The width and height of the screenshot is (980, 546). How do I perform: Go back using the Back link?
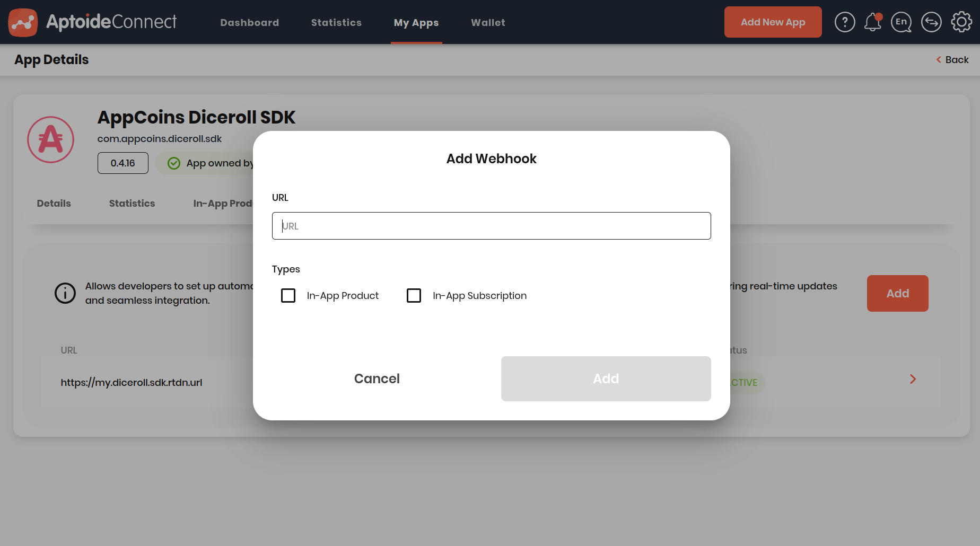pyautogui.click(x=952, y=60)
